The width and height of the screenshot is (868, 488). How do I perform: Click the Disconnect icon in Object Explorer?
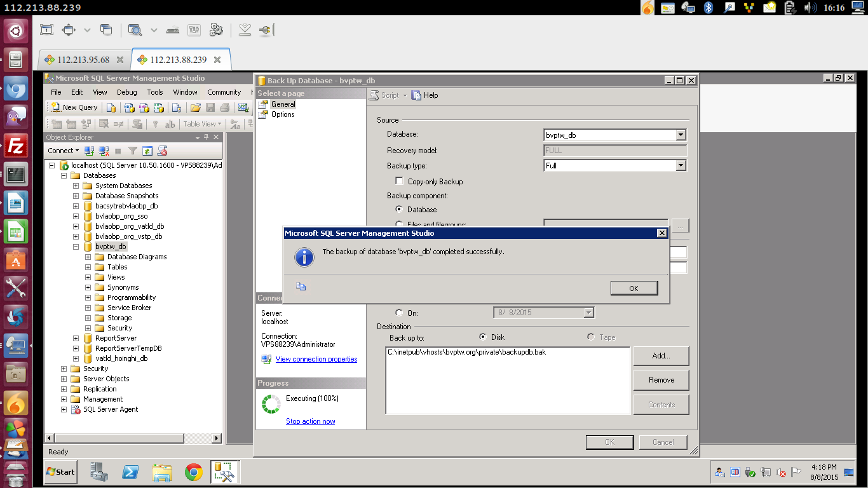pyautogui.click(x=103, y=151)
